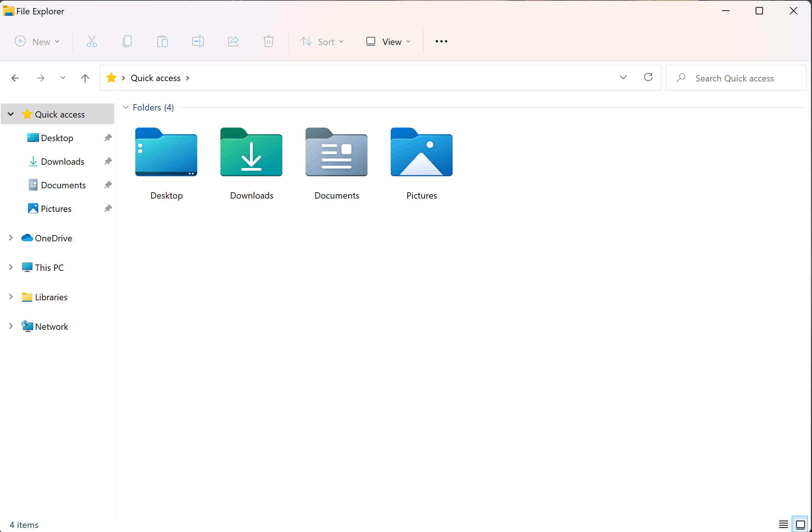
Task: Switch to details list view
Action: point(783,524)
